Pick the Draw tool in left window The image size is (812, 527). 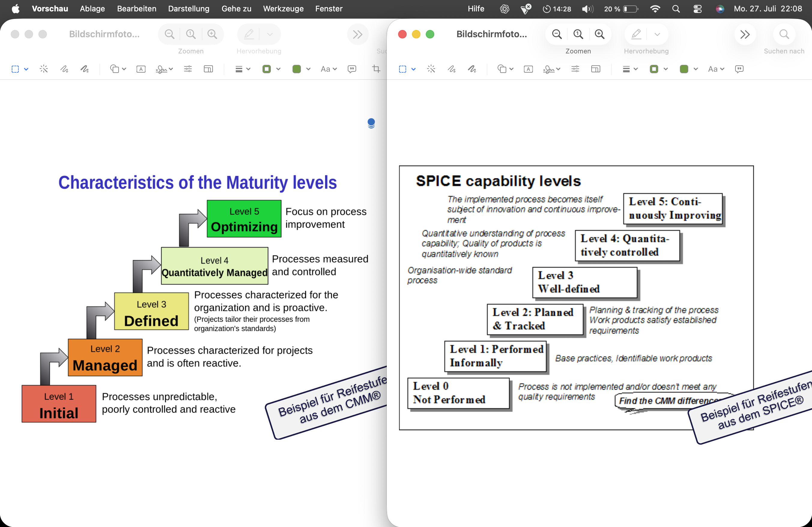click(85, 69)
